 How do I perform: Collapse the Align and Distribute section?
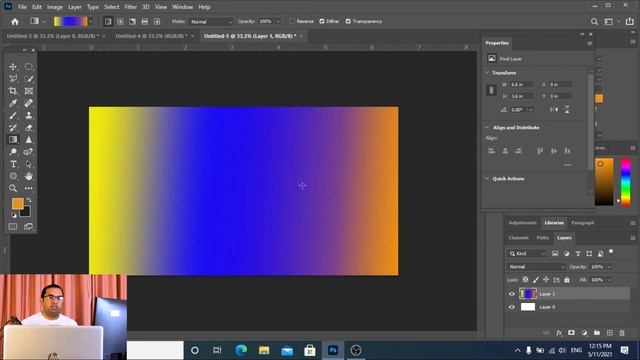point(487,127)
